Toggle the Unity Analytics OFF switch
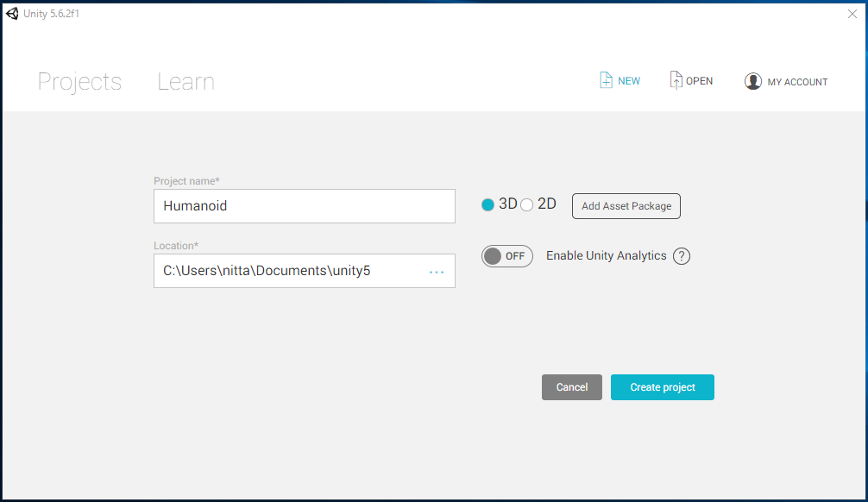 (x=507, y=256)
